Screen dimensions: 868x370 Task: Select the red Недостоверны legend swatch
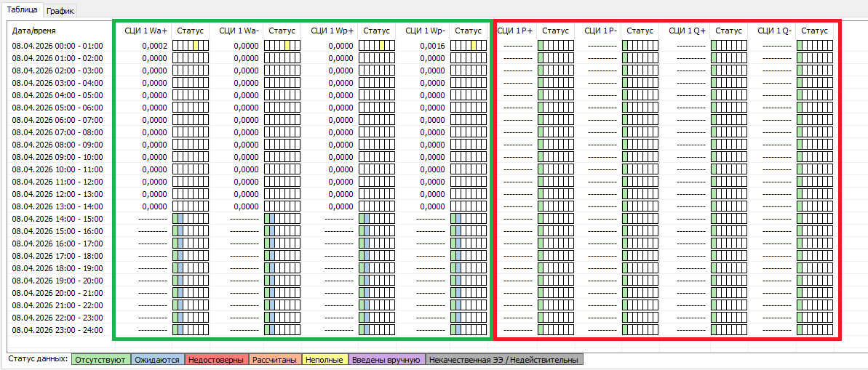point(216,359)
